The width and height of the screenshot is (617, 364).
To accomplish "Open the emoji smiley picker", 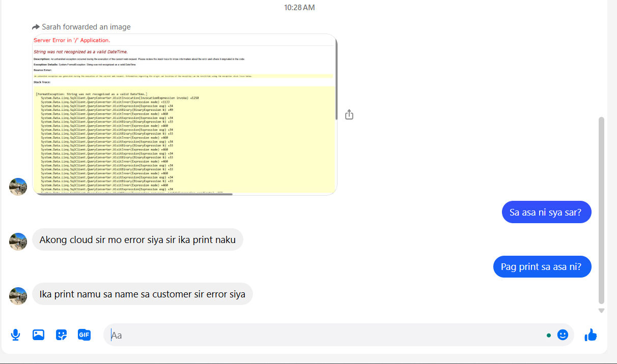I will coord(563,335).
